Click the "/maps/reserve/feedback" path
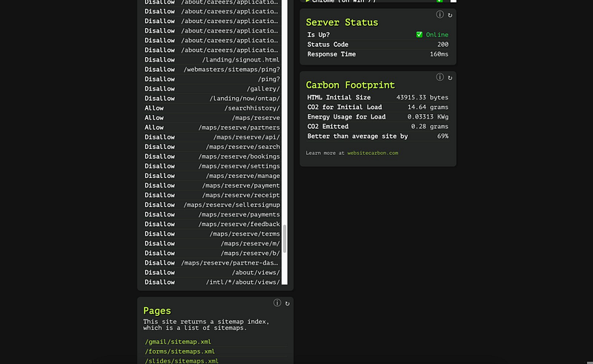Image resolution: width=593 pixels, height=364 pixels. [x=239, y=224]
